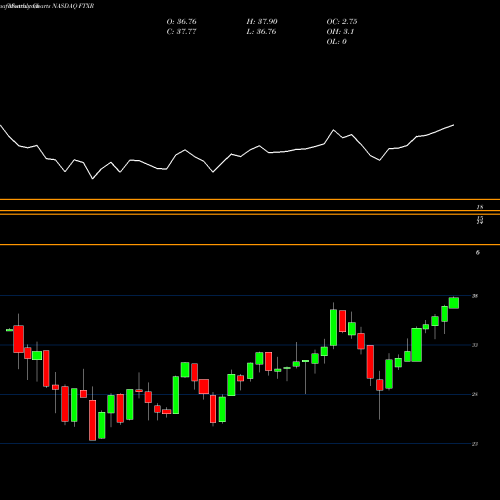Select the OC: 2.75 reading
The height and width of the screenshot is (500, 500).
point(342,22)
